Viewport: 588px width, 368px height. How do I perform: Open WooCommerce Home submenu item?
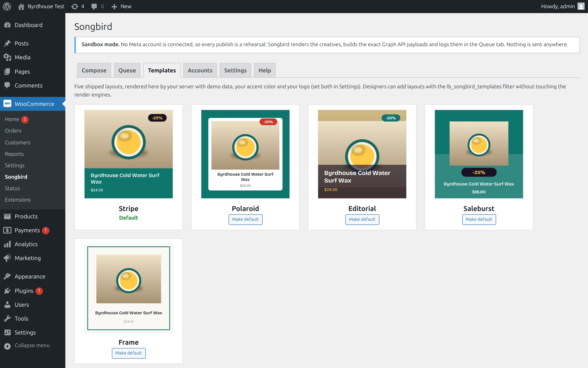(x=12, y=119)
